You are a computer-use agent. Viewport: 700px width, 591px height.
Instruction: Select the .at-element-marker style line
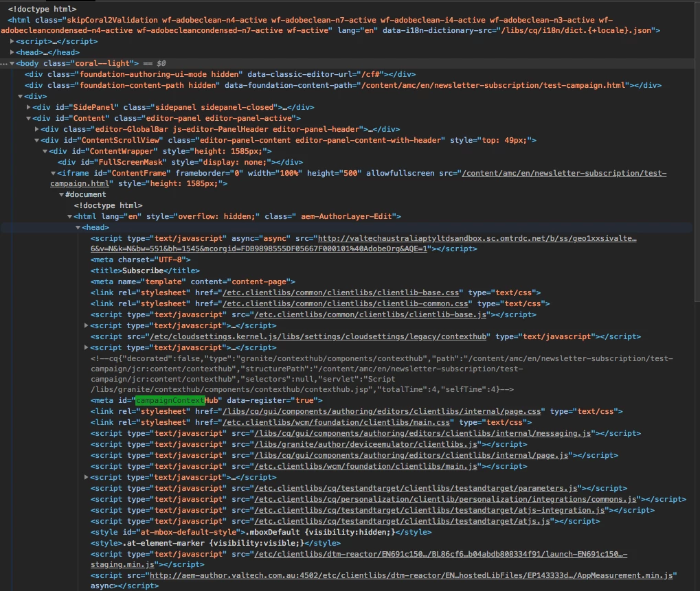click(216, 543)
